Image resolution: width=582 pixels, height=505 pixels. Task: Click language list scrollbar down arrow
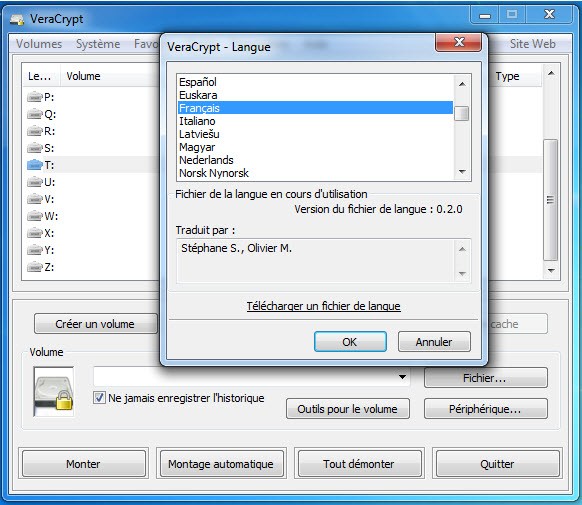click(x=462, y=171)
